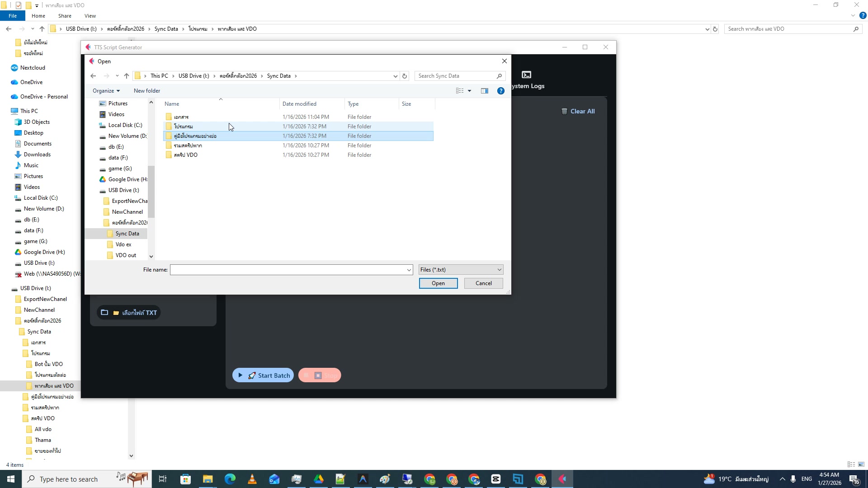Click Start Batch in TTS Script Generator
The width and height of the screenshot is (868, 488).
pos(263,375)
